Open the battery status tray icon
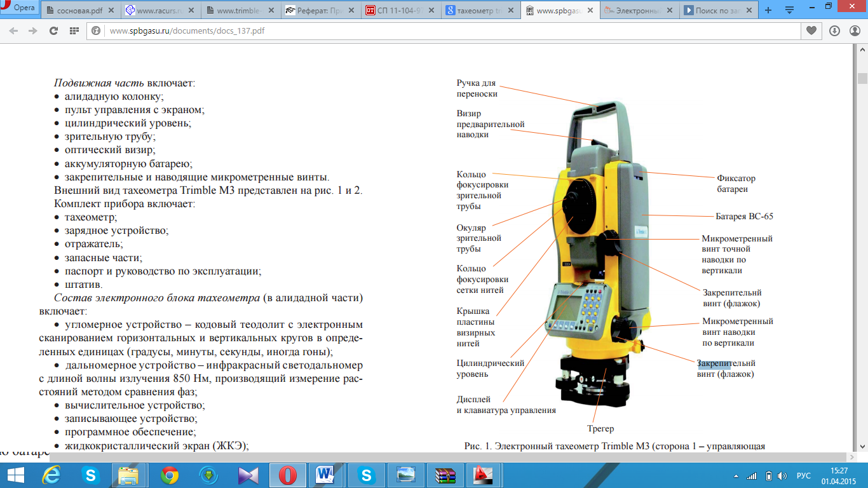Image resolution: width=868 pixels, height=488 pixels. pos(768,476)
